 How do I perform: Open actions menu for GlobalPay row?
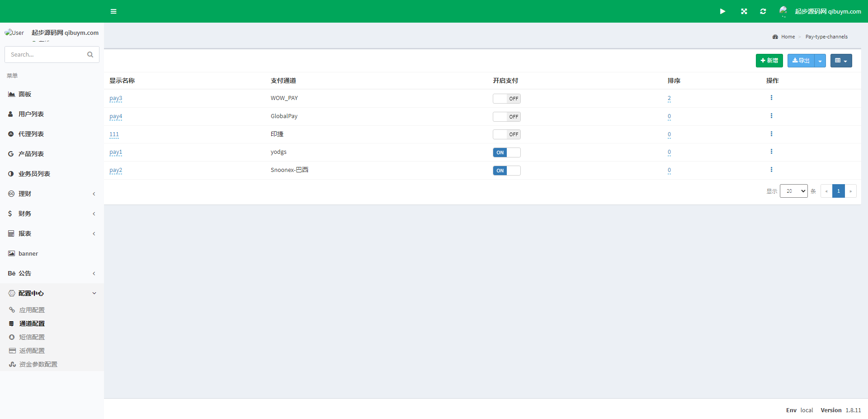(x=771, y=116)
